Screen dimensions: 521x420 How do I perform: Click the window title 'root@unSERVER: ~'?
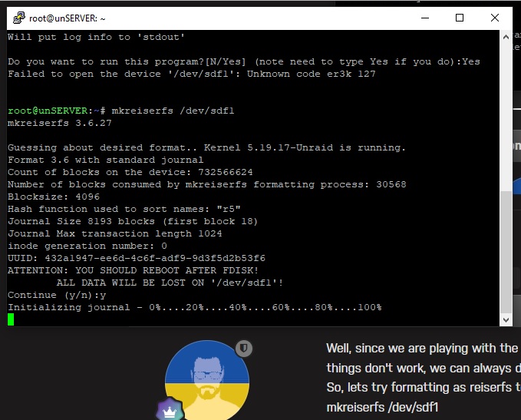(x=68, y=18)
